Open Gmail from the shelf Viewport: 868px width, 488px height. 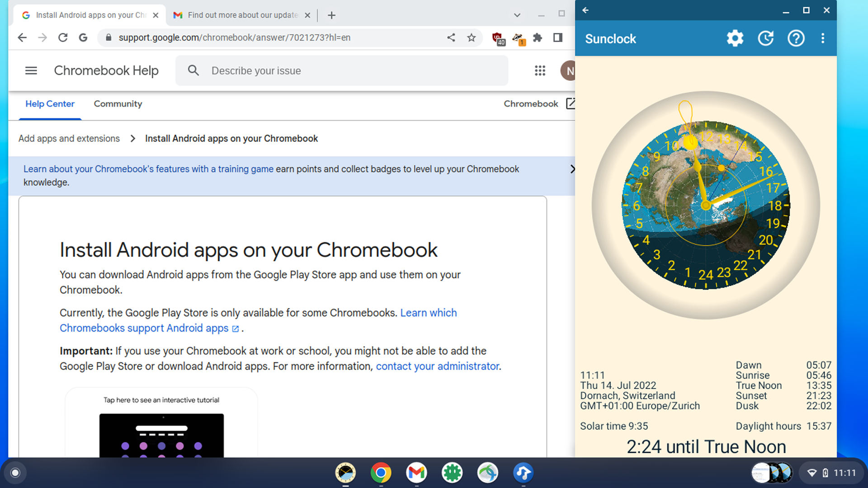(416, 473)
